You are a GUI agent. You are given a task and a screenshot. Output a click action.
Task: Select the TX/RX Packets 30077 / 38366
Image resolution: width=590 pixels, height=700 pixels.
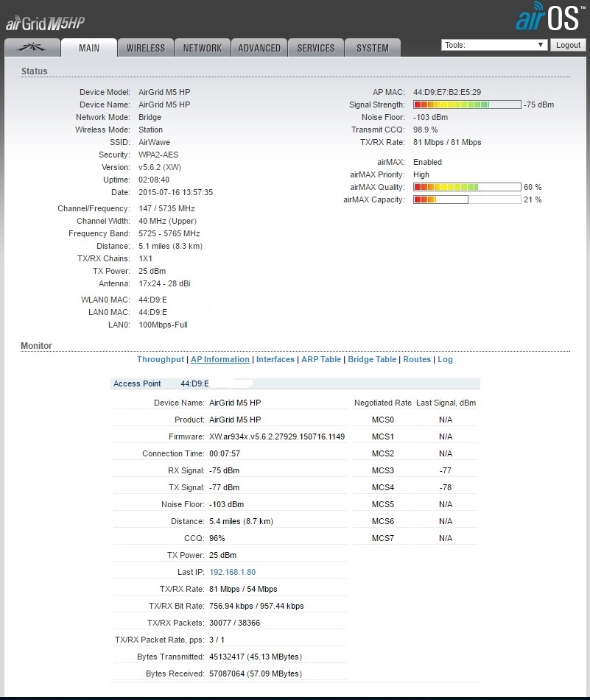[x=234, y=623]
